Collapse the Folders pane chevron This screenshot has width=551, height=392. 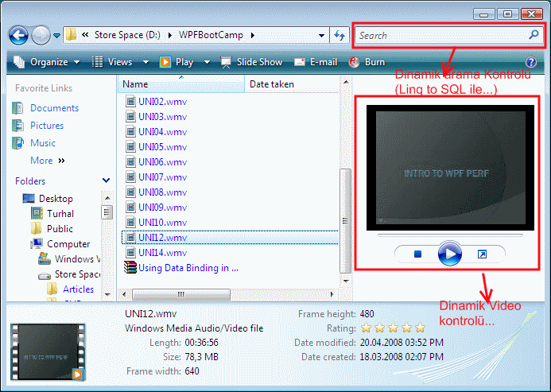click(107, 181)
